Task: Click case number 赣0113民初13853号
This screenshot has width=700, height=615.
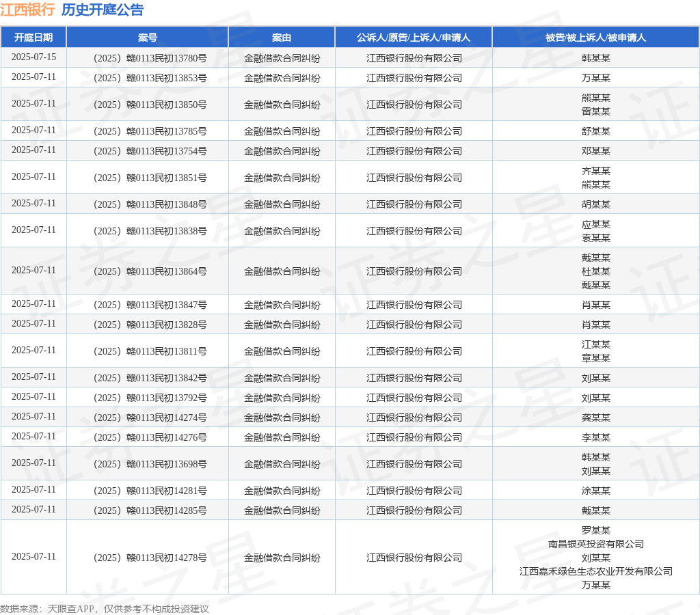Action: pyautogui.click(x=150, y=78)
